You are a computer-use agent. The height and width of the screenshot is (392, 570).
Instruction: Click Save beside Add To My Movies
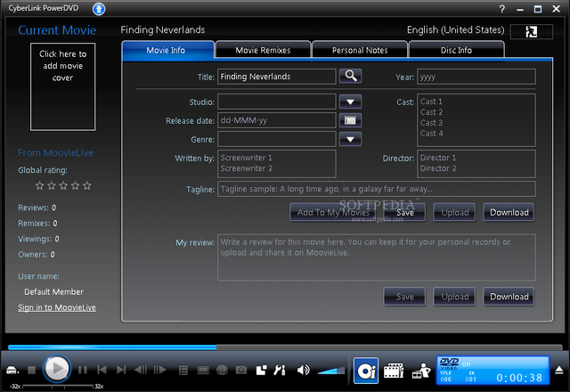(405, 212)
